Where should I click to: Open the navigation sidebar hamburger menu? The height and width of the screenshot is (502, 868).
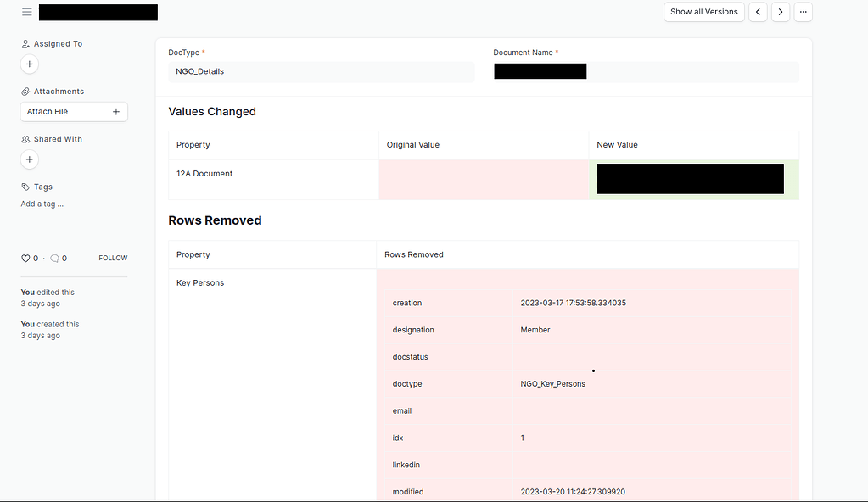coord(26,12)
